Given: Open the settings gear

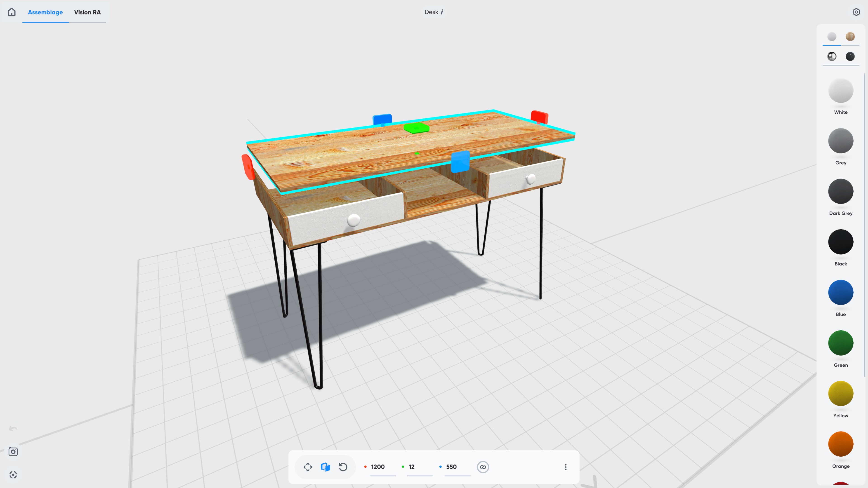Looking at the screenshot, I should [856, 12].
